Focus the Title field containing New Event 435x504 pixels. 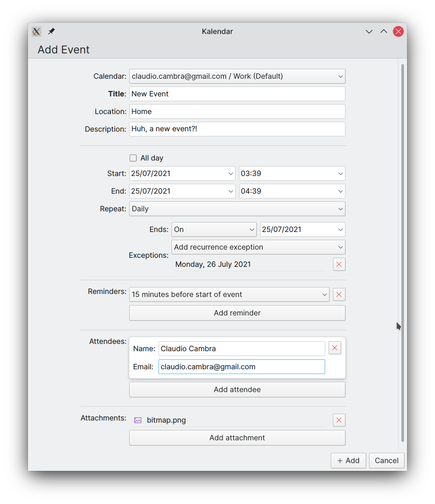[237, 94]
